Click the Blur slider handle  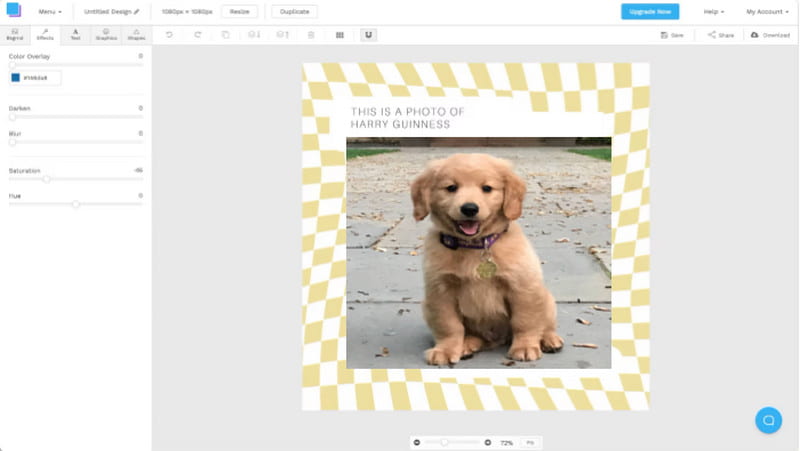12,142
